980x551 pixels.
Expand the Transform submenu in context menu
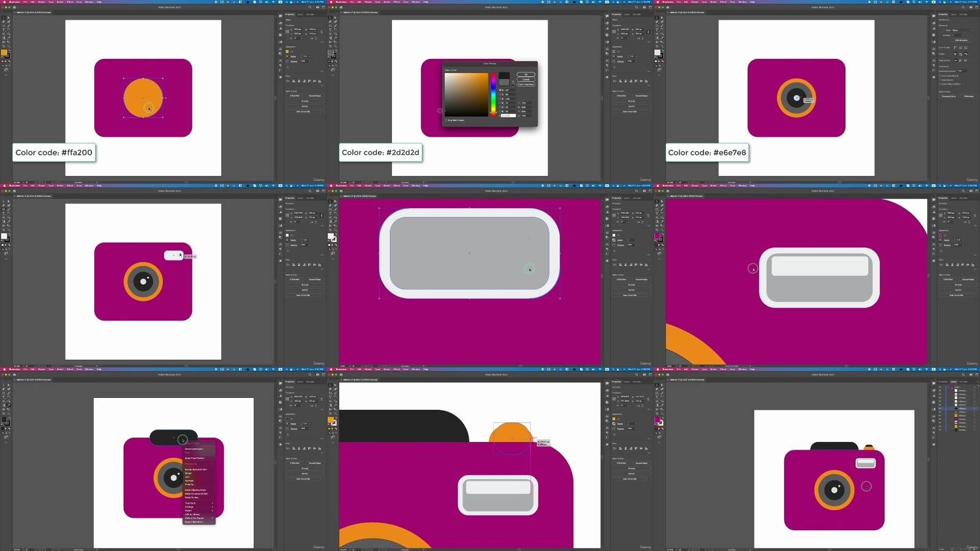199,503
